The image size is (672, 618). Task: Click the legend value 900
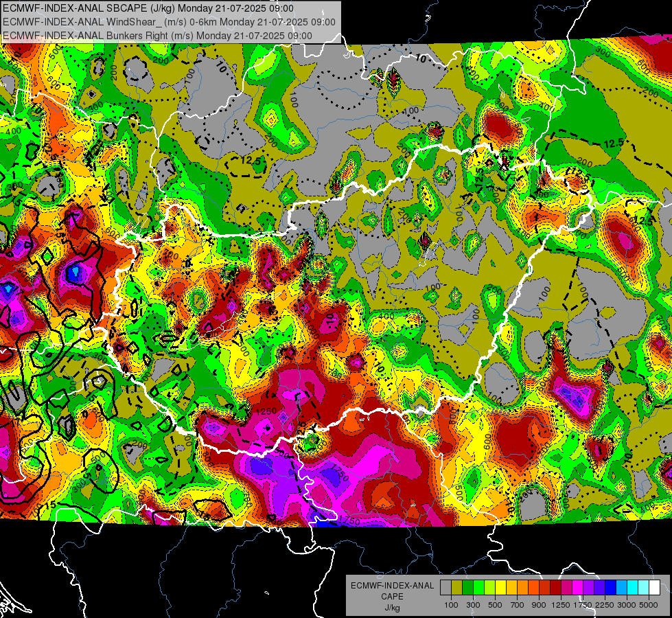539,605
